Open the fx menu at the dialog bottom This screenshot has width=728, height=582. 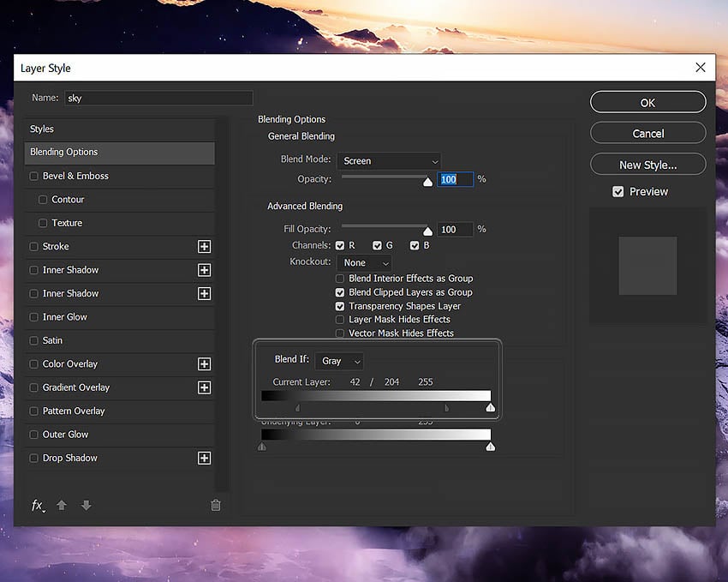pos(38,505)
